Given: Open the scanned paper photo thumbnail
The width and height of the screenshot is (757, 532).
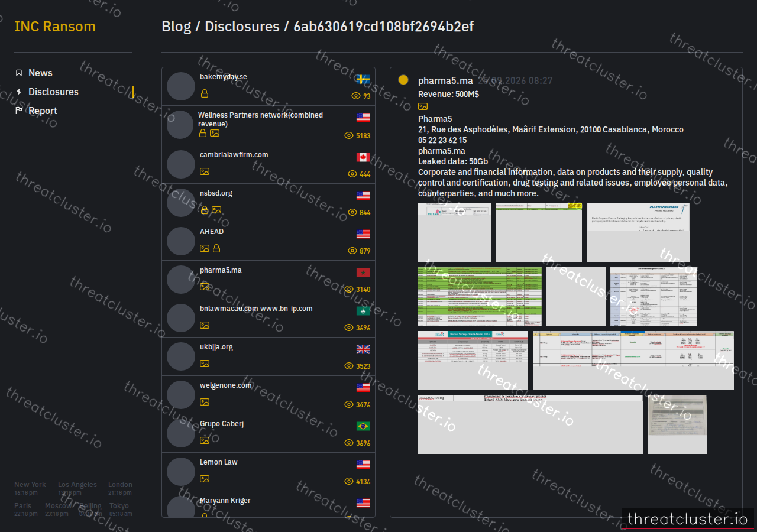Looking at the screenshot, I should (678, 424).
